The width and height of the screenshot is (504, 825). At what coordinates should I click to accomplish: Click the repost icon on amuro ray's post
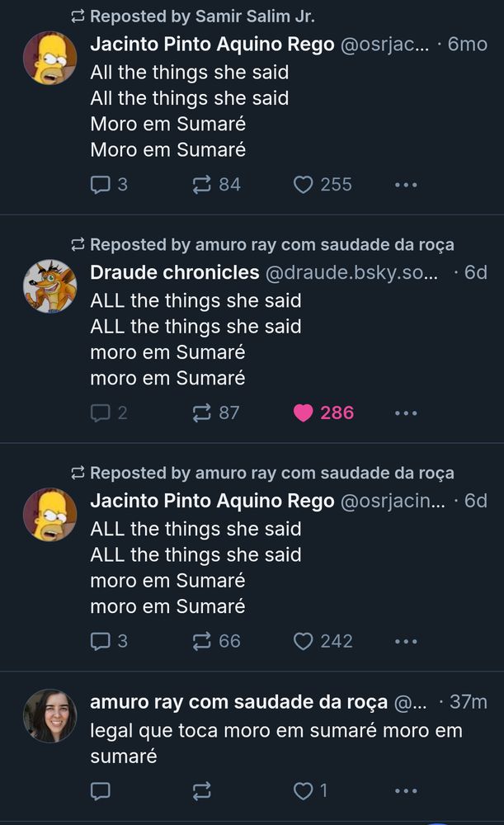tap(200, 790)
